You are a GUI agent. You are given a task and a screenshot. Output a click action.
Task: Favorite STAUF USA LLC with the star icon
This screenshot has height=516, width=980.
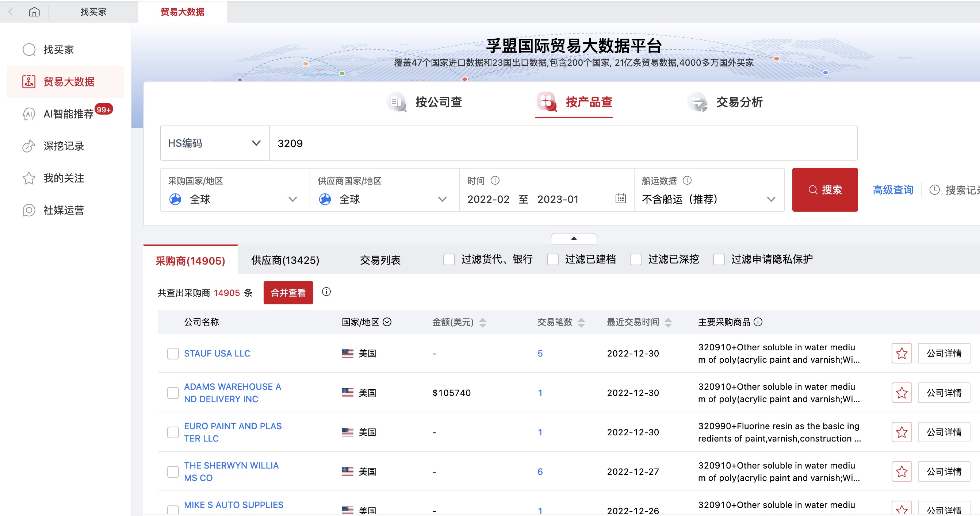(x=901, y=353)
